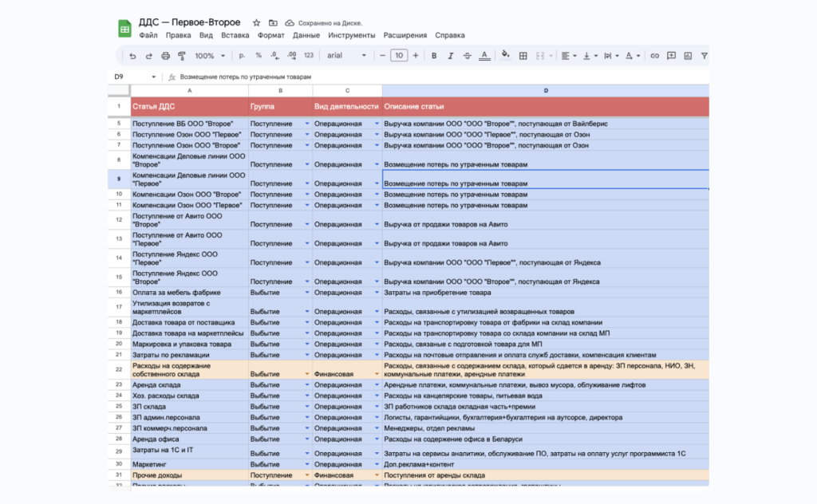Click header cell Статья ДДС

point(190,107)
